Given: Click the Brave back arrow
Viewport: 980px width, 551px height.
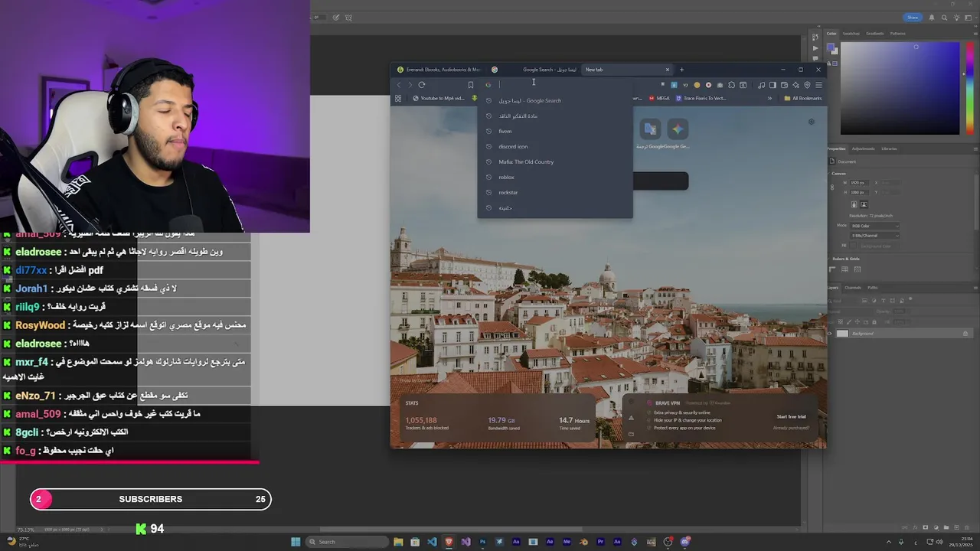Looking at the screenshot, I should 399,85.
